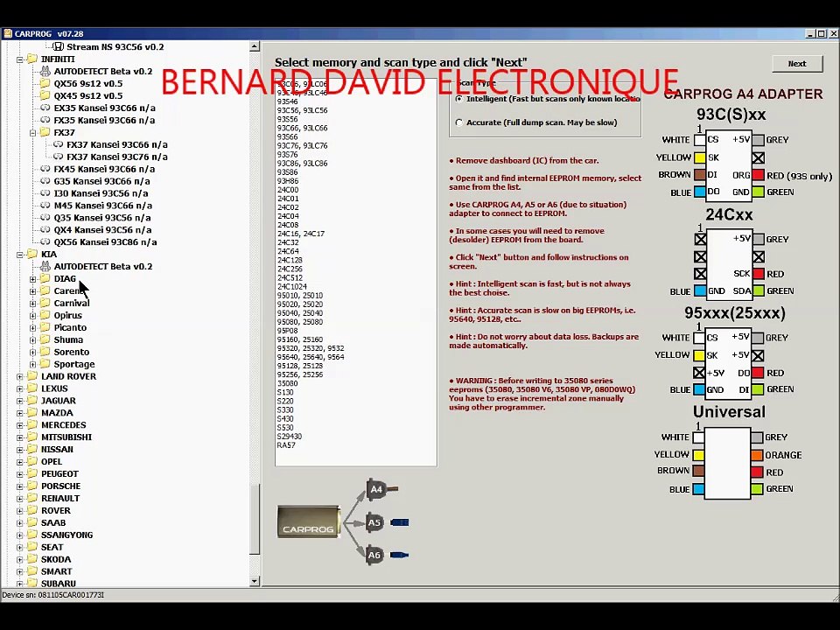Expand the MERCEDES node
Screen dimensions: 840x630
(20, 425)
